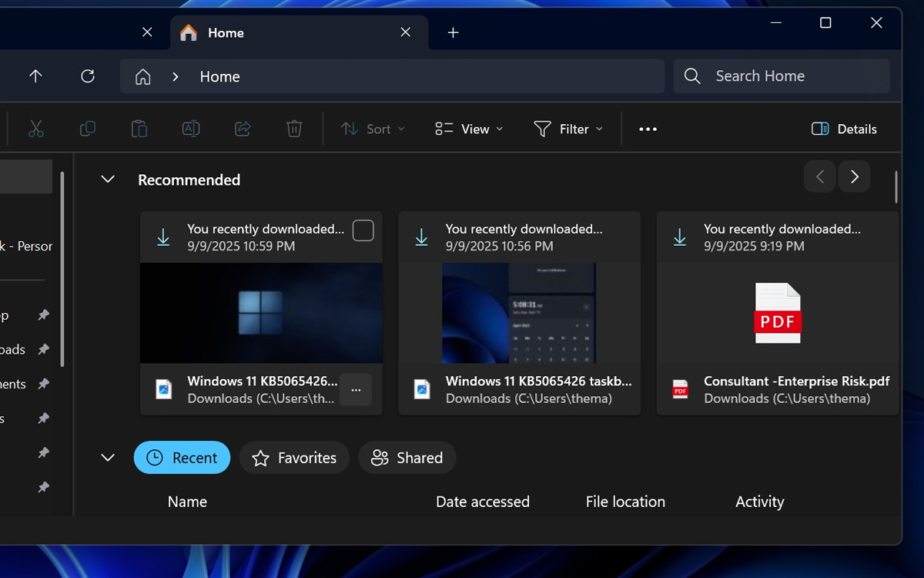Image resolution: width=924 pixels, height=578 pixels.
Task: Select the Shared tab
Action: click(x=407, y=458)
